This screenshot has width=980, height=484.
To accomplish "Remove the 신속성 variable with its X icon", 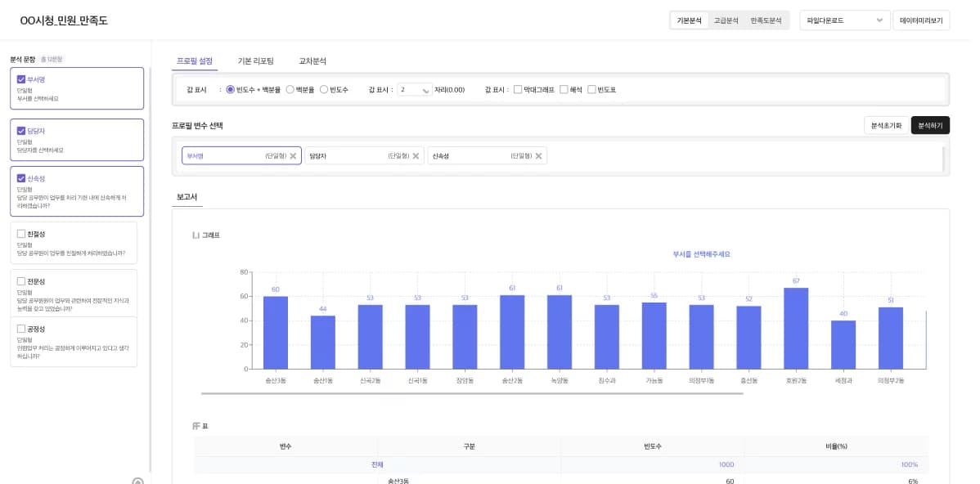I will (x=538, y=156).
